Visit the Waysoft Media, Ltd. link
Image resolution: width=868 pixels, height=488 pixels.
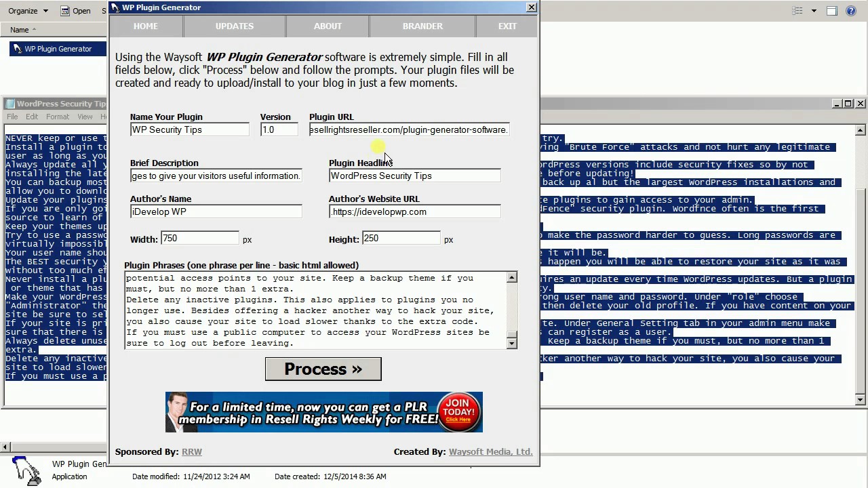[x=490, y=451]
